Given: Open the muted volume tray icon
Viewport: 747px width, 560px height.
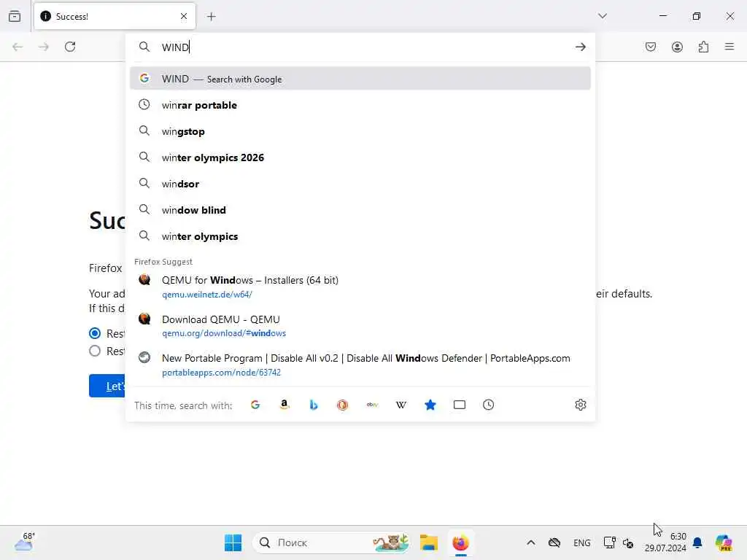Looking at the screenshot, I should 628,542.
